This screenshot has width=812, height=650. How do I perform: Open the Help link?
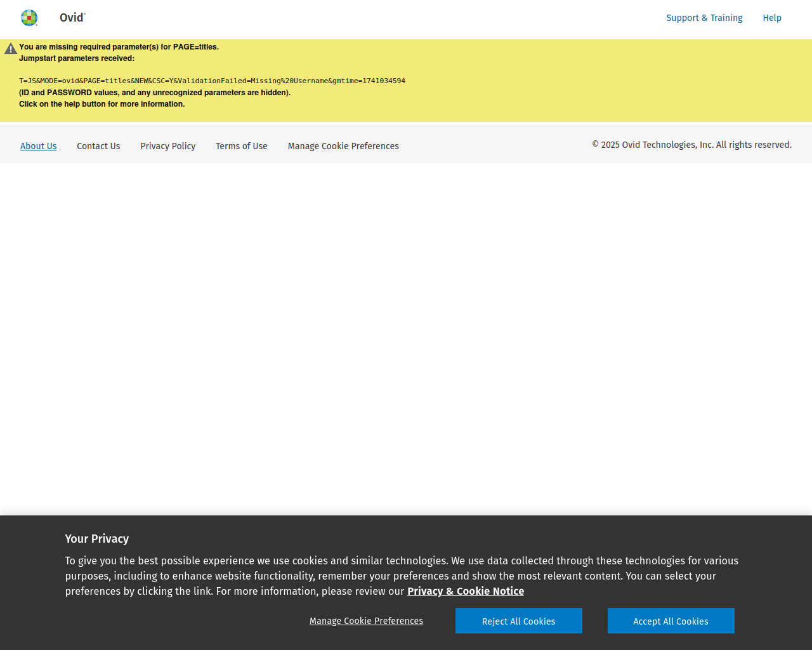(772, 18)
